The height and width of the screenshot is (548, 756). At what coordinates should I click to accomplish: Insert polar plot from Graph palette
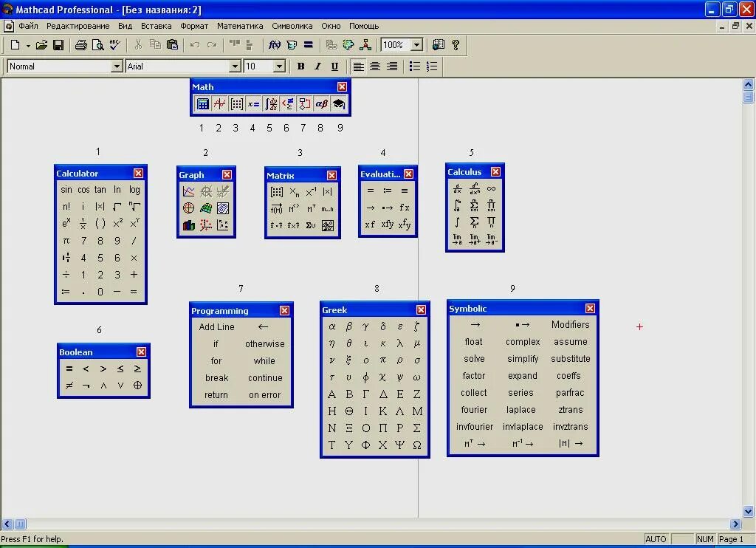click(188, 208)
